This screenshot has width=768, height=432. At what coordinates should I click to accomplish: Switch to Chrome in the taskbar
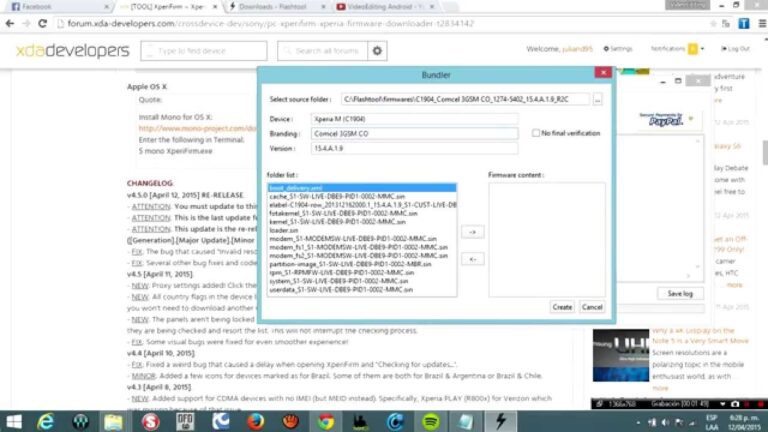coord(325,422)
